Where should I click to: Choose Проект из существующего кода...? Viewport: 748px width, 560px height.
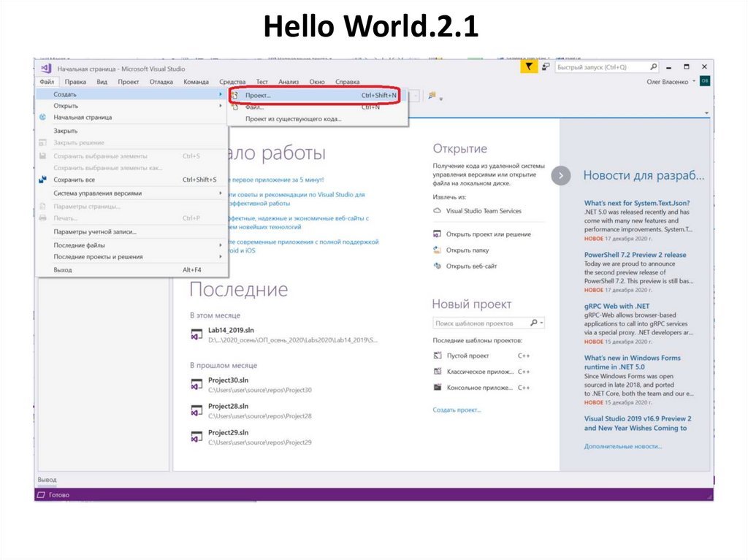pyautogui.click(x=318, y=119)
